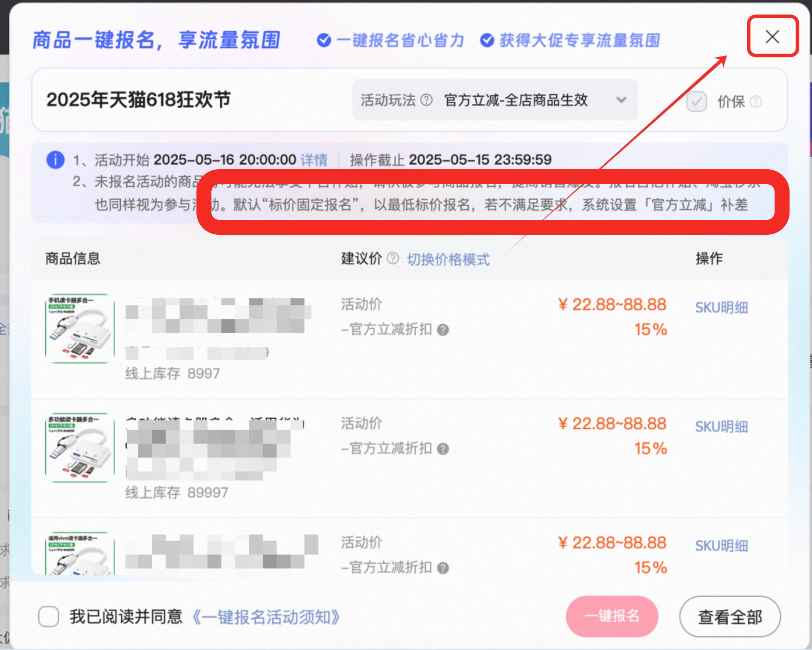Screen dimensions: 812x650
Task: Click the 操作 column header
Action: (709, 258)
